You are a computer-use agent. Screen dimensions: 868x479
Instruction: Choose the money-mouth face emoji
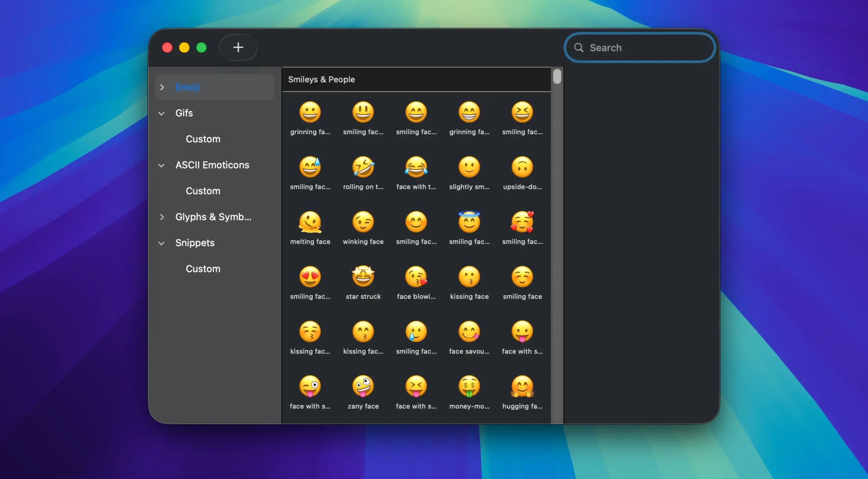(x=469, y=386)
